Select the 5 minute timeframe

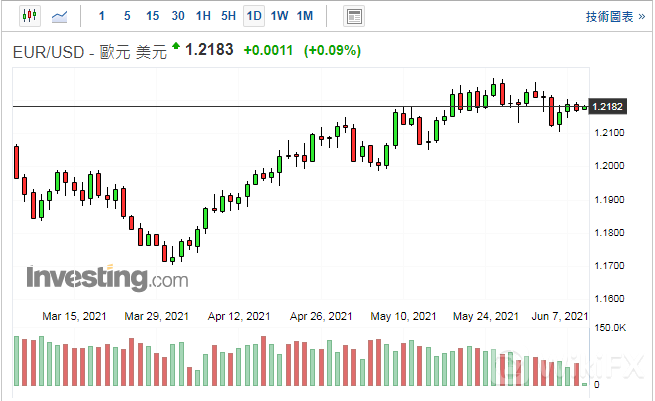coord(126,16)
